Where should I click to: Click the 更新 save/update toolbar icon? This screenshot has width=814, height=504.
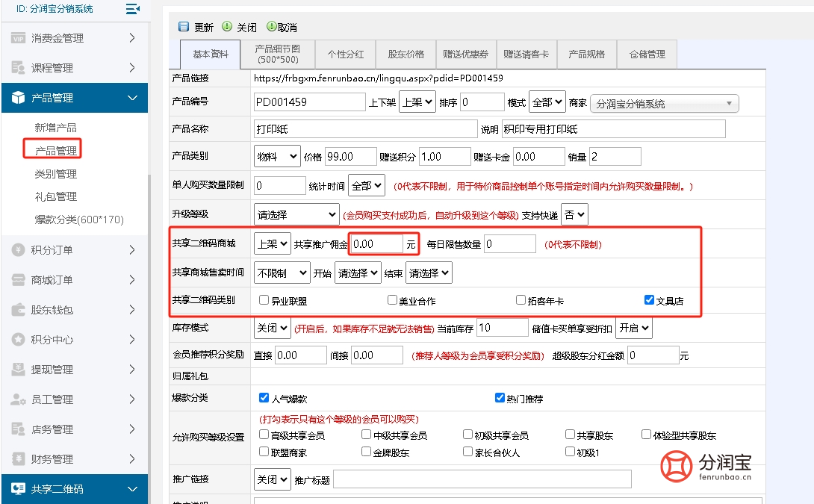[x=182, y=26]
